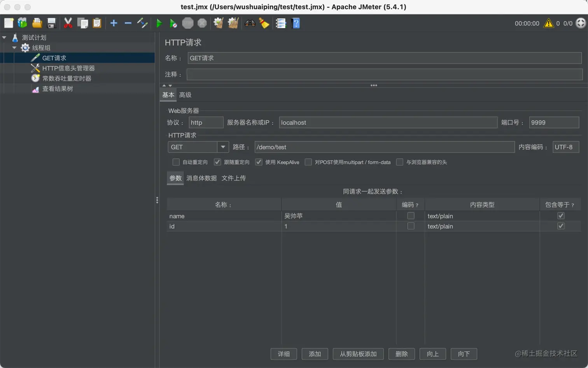Open a test plan file
588x368 pixels.
[37, 23]
